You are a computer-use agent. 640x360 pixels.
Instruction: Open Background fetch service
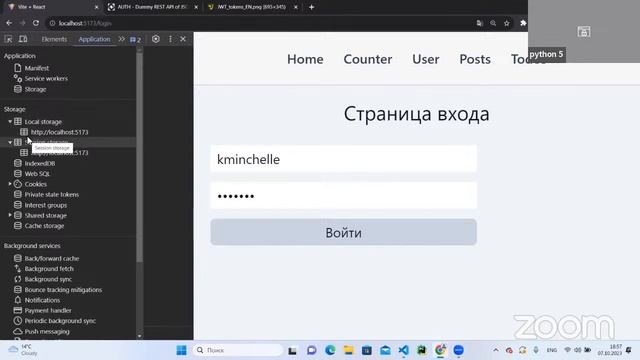(x=49, y=269)
